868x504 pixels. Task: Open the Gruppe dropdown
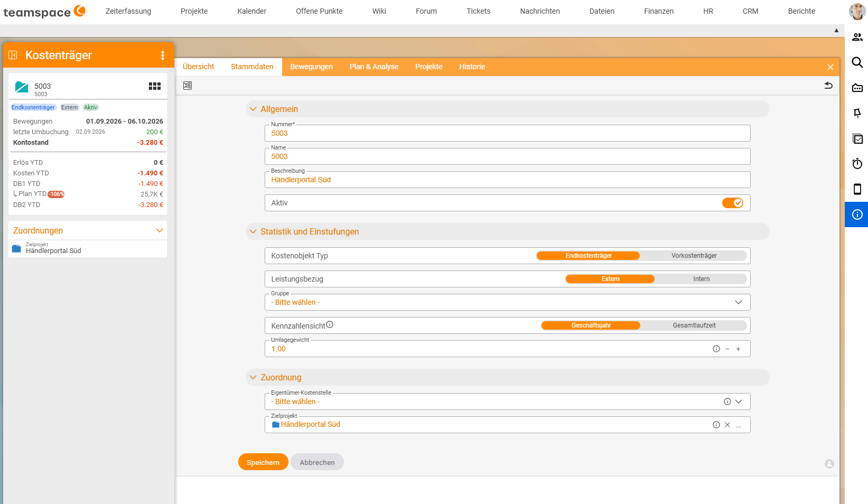pos(507,302)
